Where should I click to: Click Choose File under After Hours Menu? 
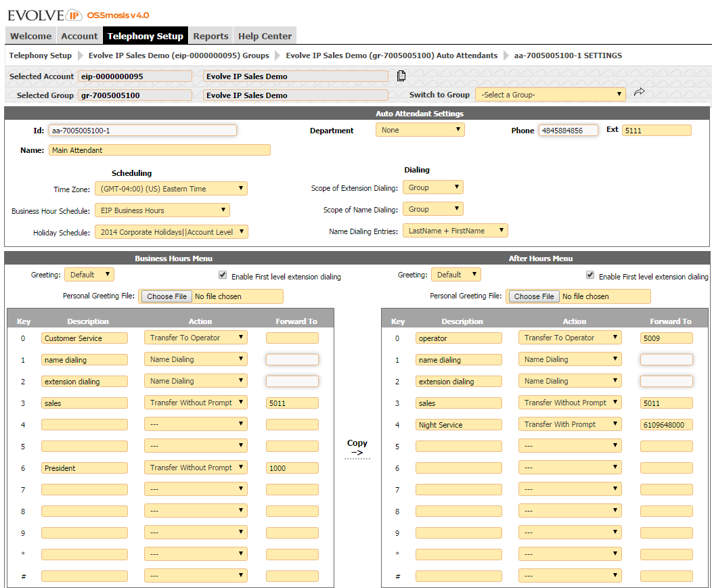(x=532, y=296)
